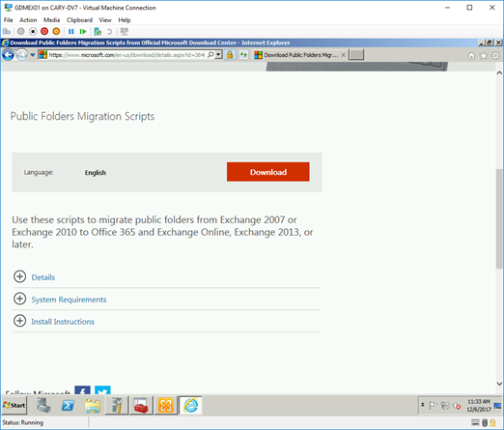
Task: Open a new blank tab
Action: pyautogui.click(x=356, y=55)
